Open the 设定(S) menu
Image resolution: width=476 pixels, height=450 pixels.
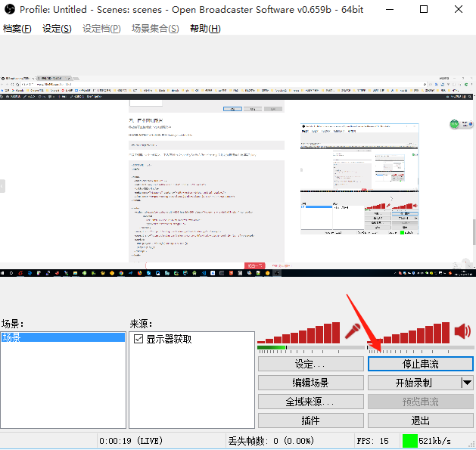(x=57, y=29)
